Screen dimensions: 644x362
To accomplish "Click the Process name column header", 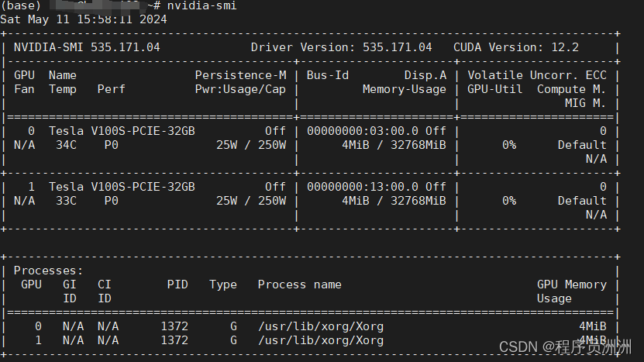I will 299,284.
